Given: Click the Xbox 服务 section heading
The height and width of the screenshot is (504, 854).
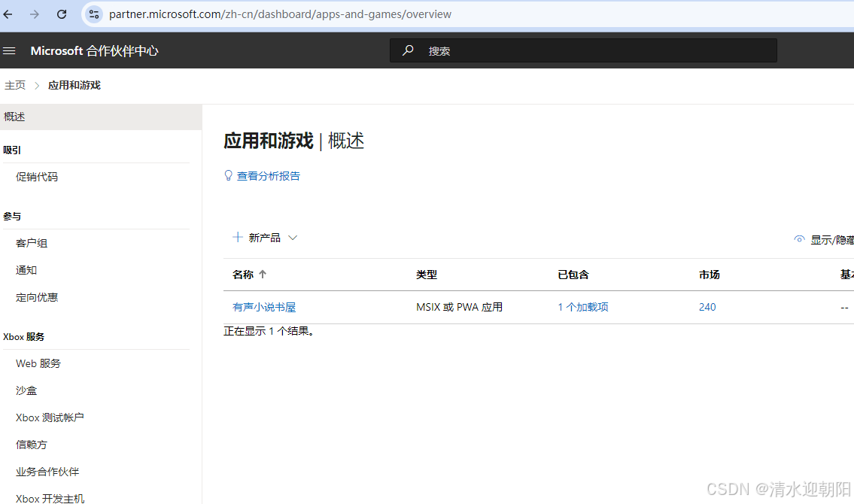Looking at the screenshot, I should click(23, 337).
